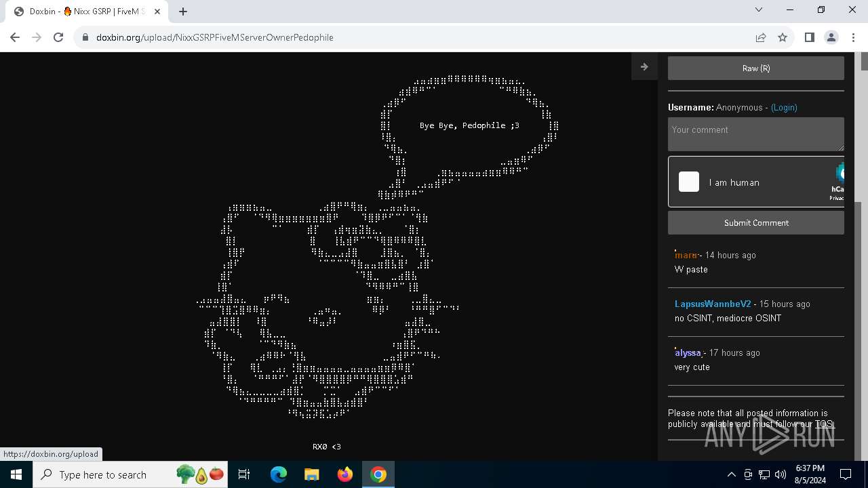Click the Raw (R) button

756,68
